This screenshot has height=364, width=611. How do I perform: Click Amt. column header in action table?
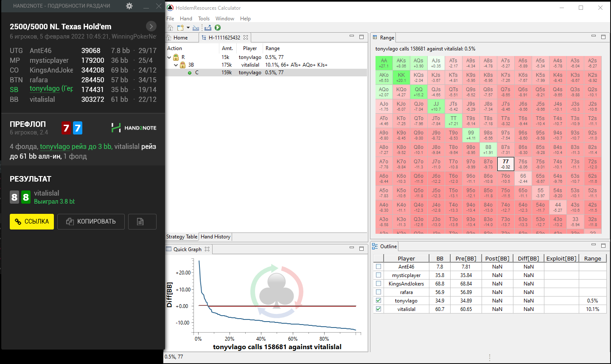pos(227,48)
